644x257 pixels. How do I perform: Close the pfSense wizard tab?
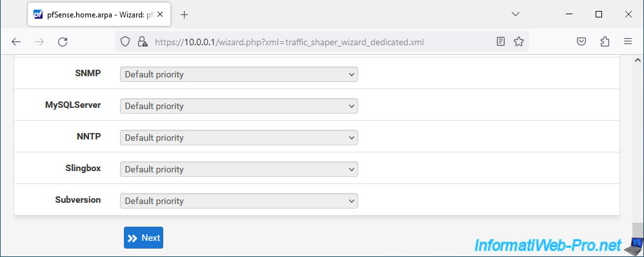click(x=160, y=14)
